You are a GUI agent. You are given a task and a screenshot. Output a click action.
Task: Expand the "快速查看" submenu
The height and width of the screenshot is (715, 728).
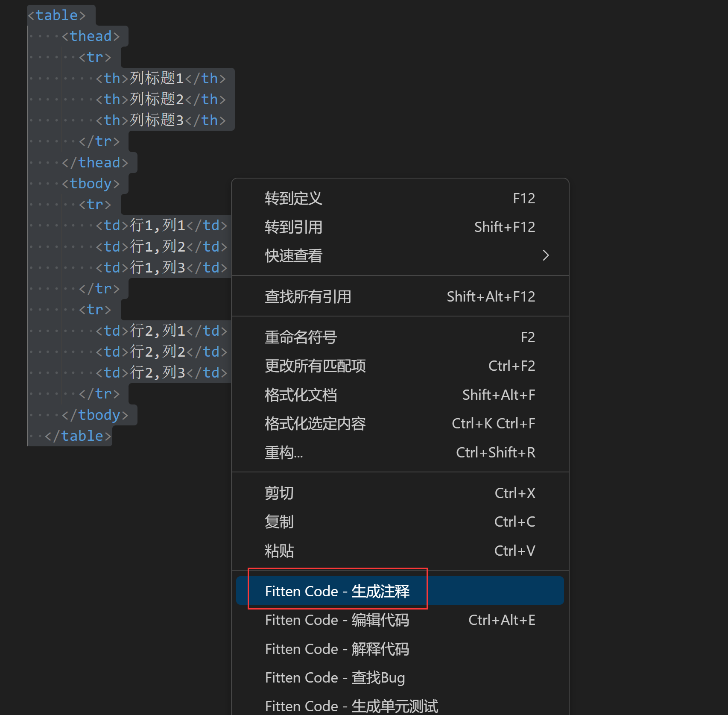293,256
